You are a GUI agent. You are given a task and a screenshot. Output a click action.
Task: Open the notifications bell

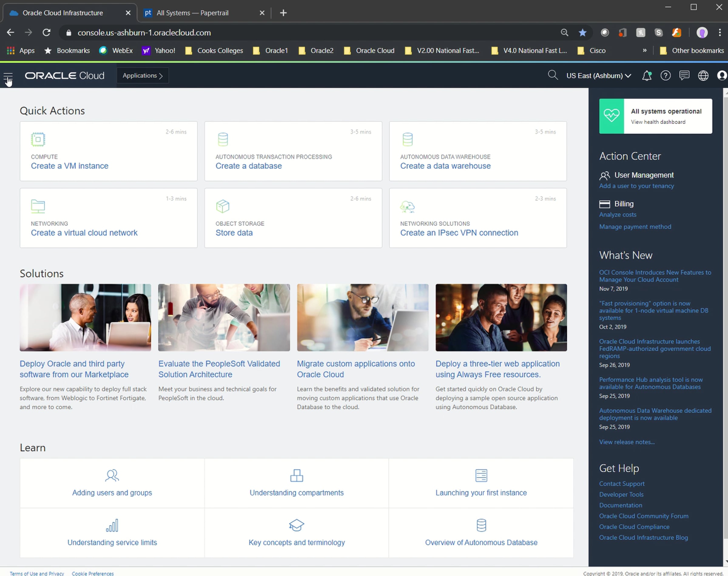coord(647,76)
